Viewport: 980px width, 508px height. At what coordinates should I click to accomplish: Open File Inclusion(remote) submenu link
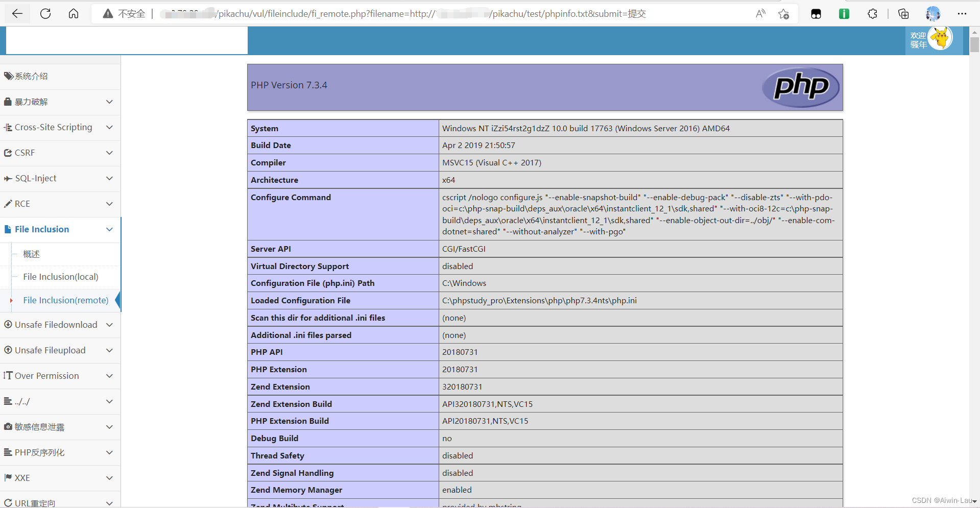tap(66, 300)
